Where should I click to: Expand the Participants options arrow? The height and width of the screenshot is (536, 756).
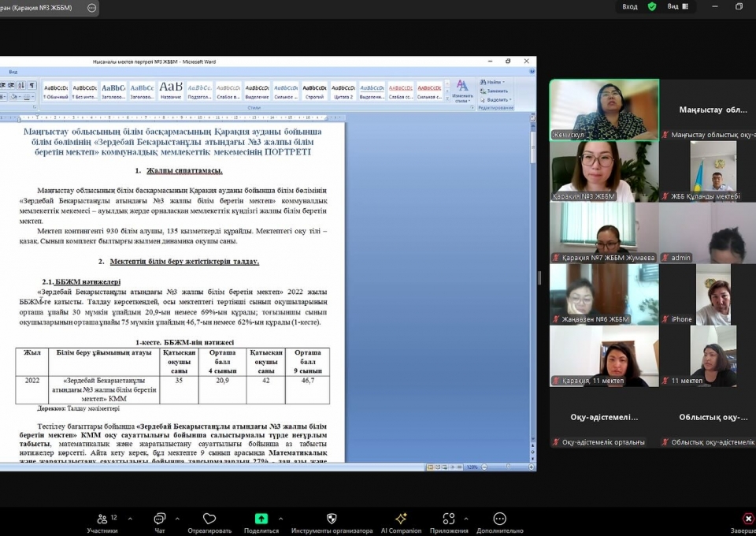[130, 519]
